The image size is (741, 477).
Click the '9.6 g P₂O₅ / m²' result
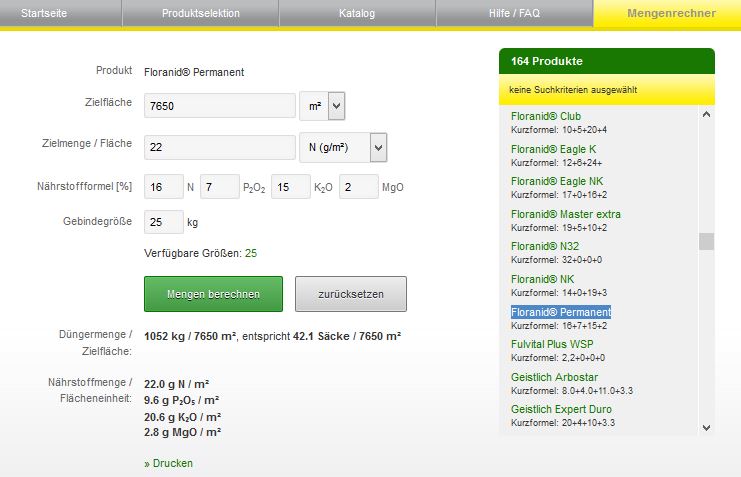[181, 400]
